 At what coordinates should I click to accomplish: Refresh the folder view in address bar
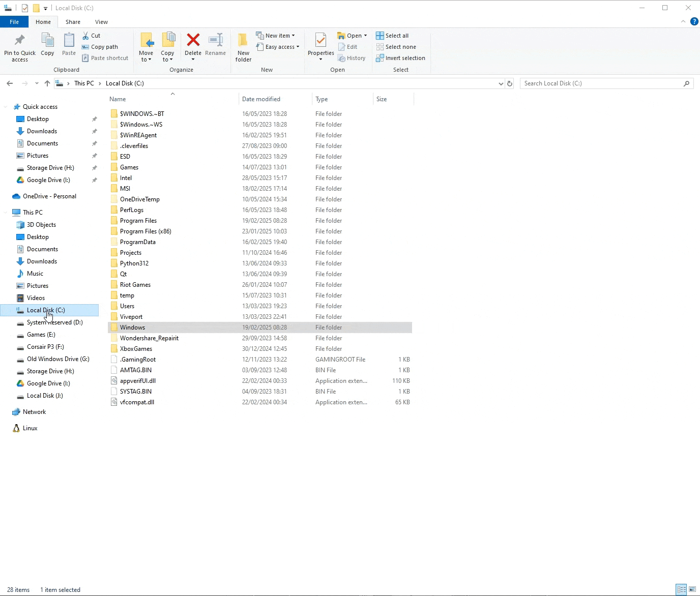pos(510,83)
